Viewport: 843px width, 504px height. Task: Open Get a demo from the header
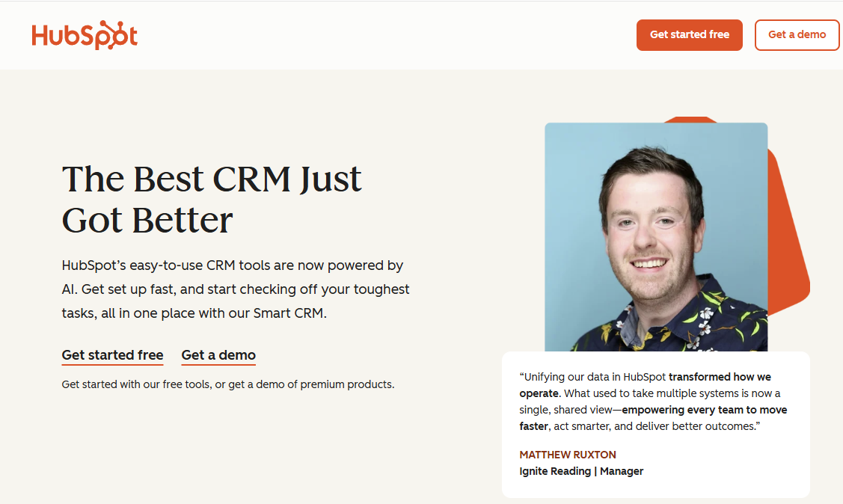pos(797,35)
